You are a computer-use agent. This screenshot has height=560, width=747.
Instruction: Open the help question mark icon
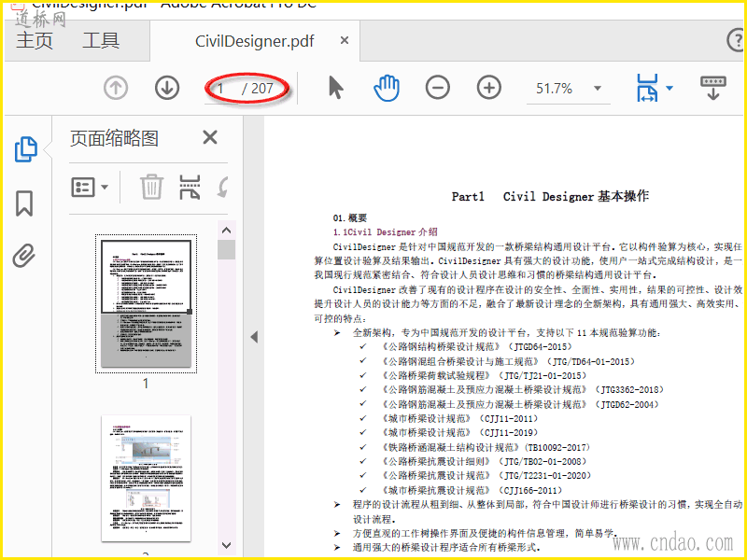[x=736, y=40]
